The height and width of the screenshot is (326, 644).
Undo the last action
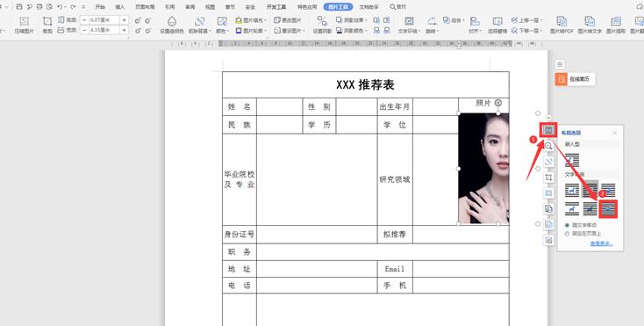(60, 6)
